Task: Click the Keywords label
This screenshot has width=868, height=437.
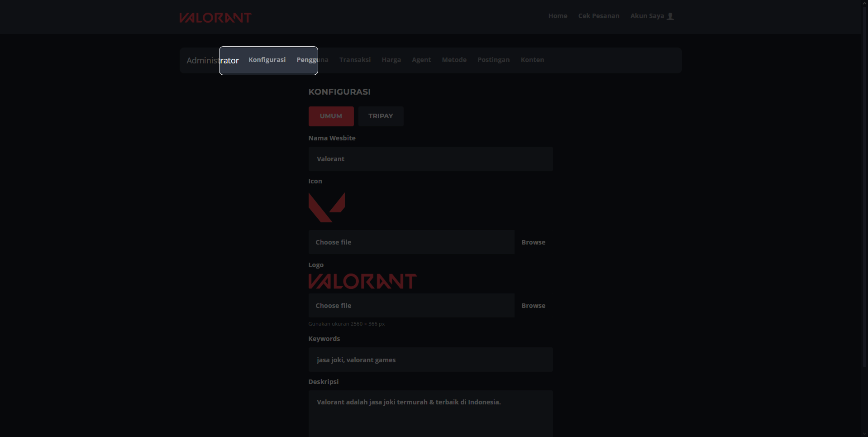Action: (x=324, y=339)
